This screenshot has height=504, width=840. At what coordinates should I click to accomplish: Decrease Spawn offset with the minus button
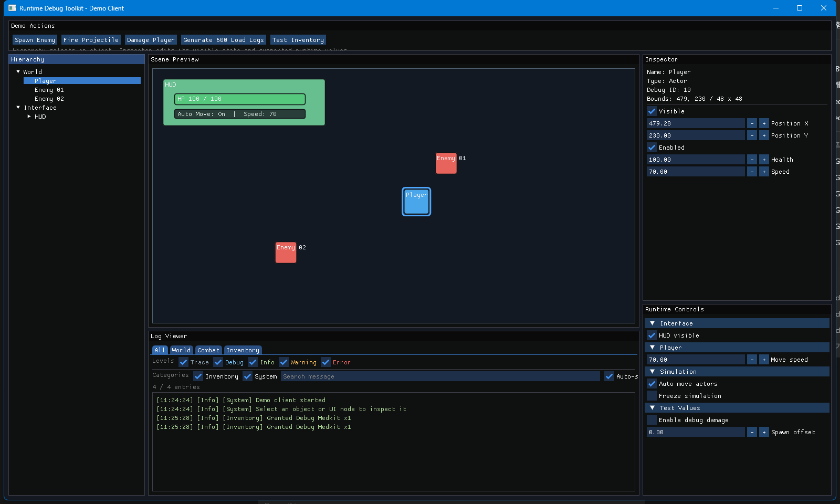point(752,432)
